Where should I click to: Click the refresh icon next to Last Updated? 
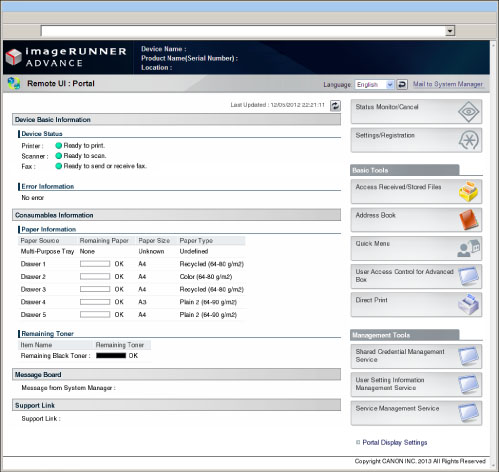pyautogui.click(x=335, y=105)
